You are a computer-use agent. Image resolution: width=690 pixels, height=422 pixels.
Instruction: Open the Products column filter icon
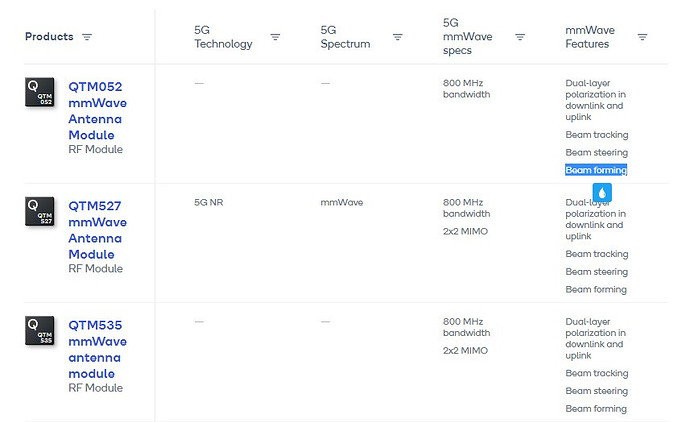[x=87, y=37]
